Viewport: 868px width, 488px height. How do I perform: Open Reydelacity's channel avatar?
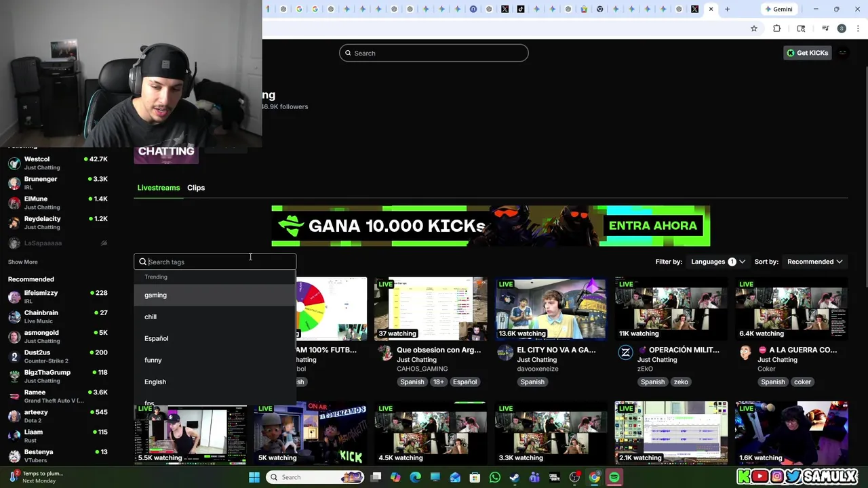click(x=14, y=222)
